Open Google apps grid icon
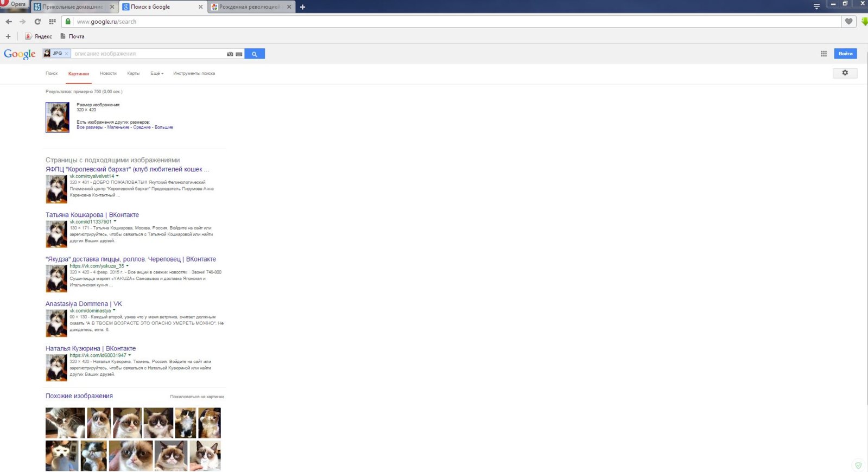 pos(823,54)
